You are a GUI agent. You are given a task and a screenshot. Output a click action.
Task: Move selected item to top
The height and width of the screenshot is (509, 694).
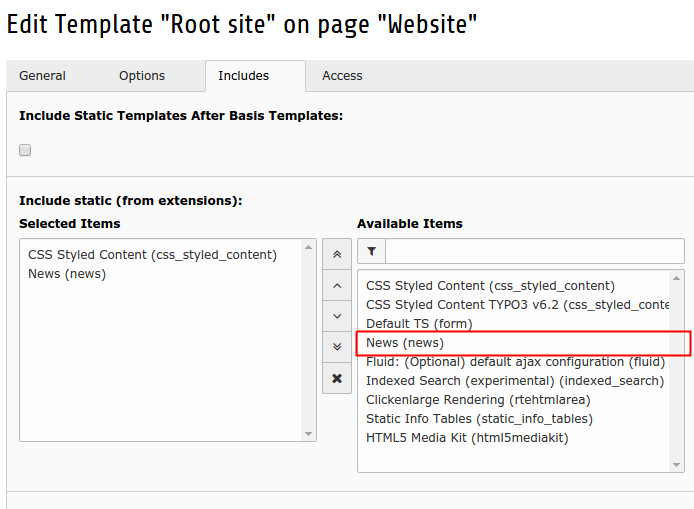click(336, 255)
